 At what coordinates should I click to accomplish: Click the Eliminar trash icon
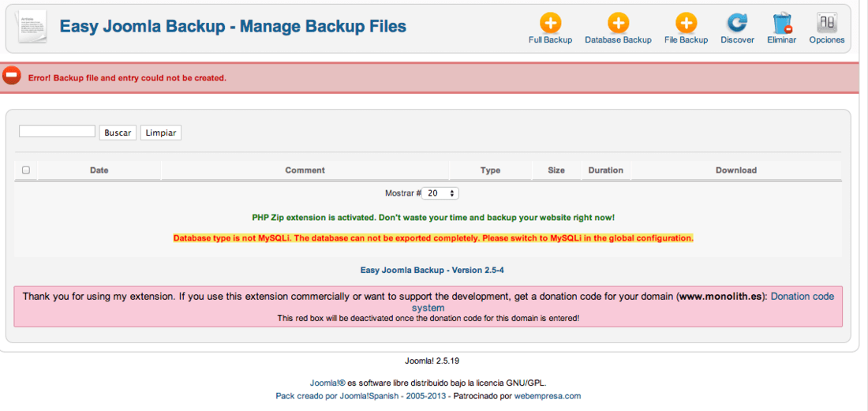tap(782, 24)
